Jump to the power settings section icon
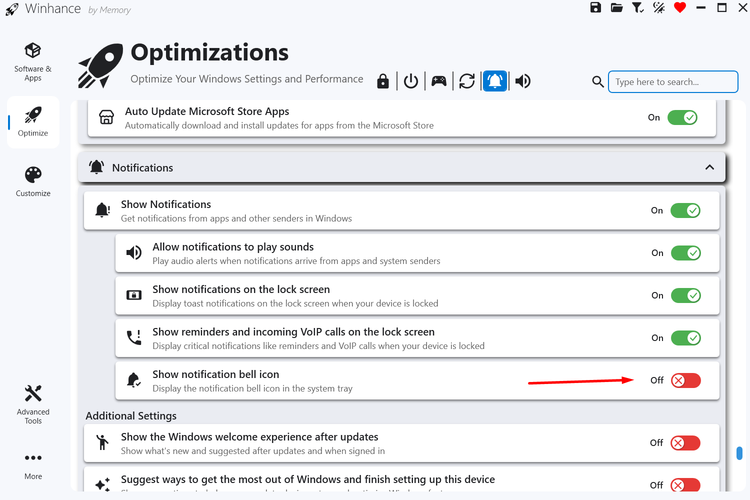750x500 pixels. [x=411, y=82]
